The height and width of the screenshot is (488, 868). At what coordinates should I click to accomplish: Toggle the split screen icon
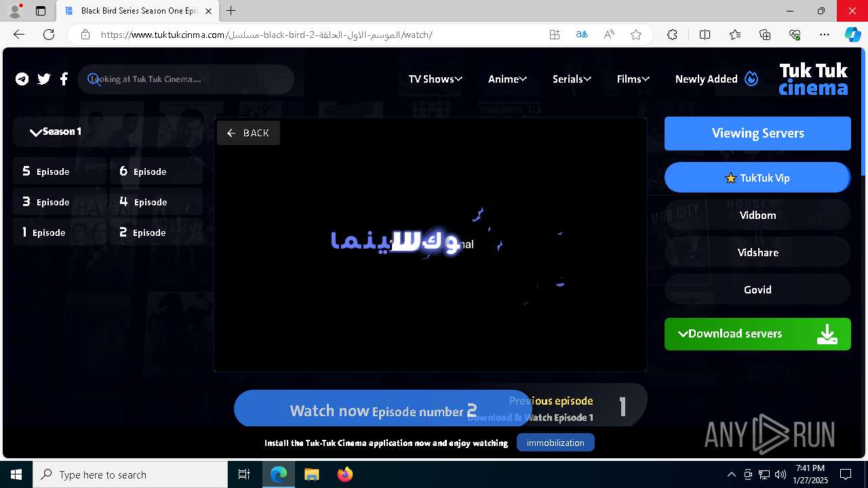coord(705,35)
